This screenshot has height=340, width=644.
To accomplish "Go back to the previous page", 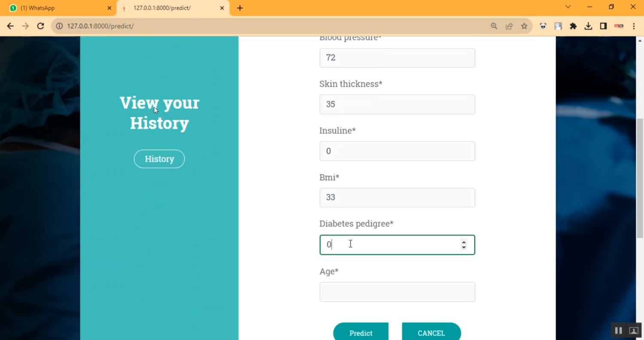I will 10,26.
